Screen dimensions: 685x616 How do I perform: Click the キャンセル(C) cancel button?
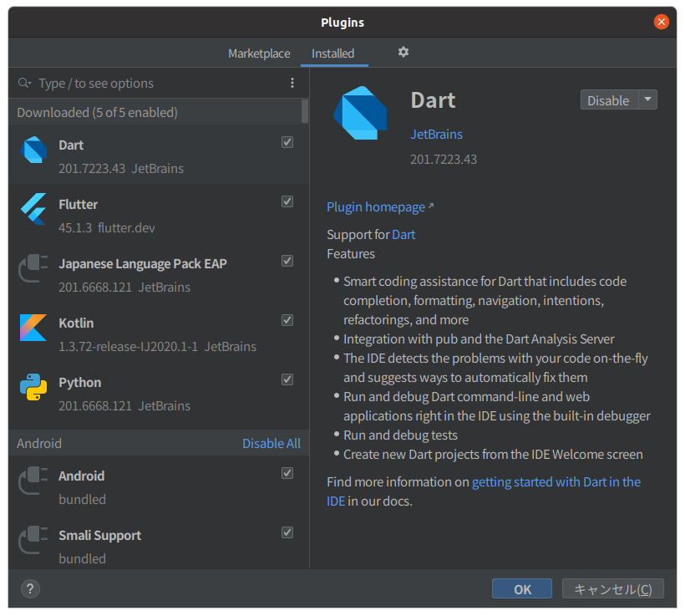pos(613,589)
